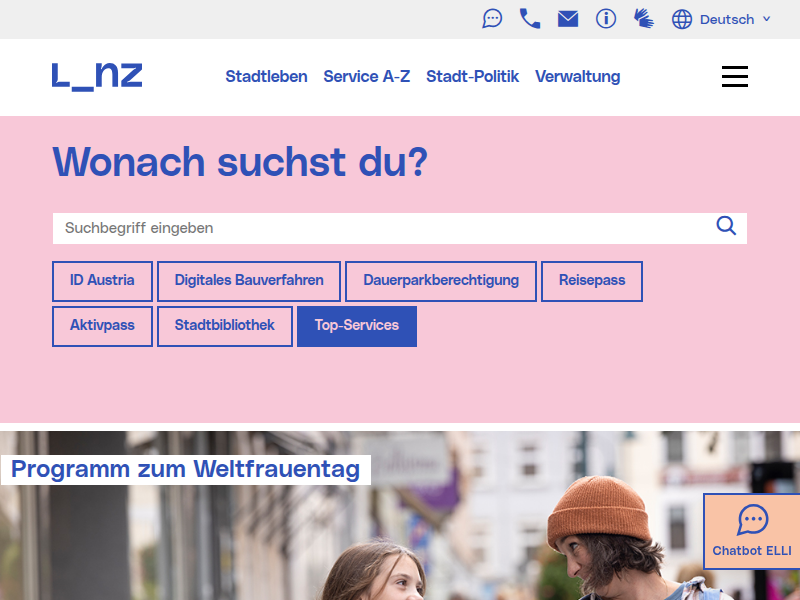Select the sign language service icon
This screenshot has width=800, height=600.
point(644,18)
